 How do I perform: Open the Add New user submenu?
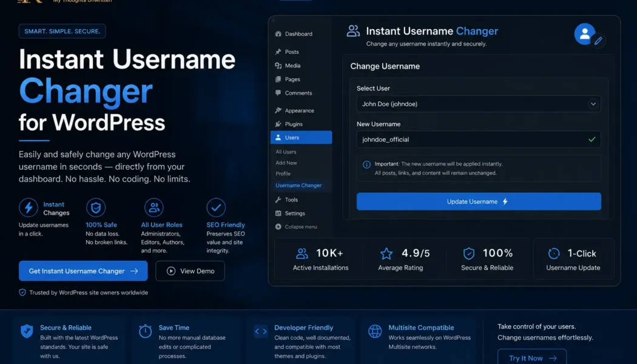(286, 163)
